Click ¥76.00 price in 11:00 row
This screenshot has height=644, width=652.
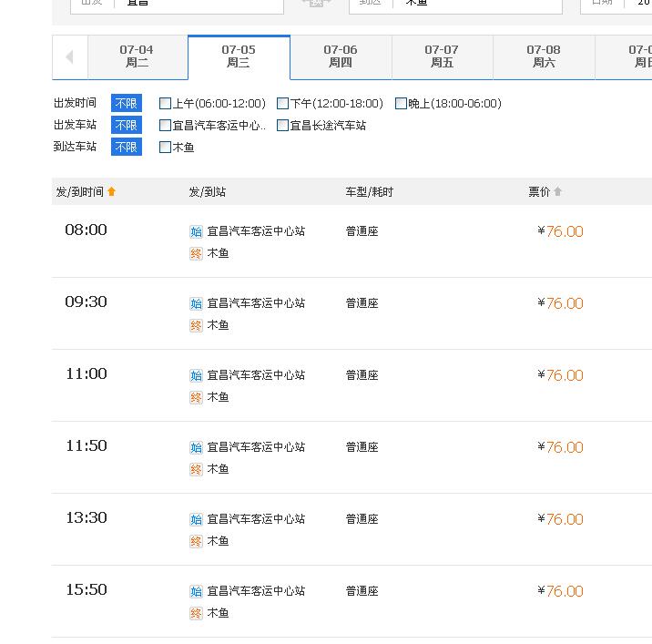560,375
